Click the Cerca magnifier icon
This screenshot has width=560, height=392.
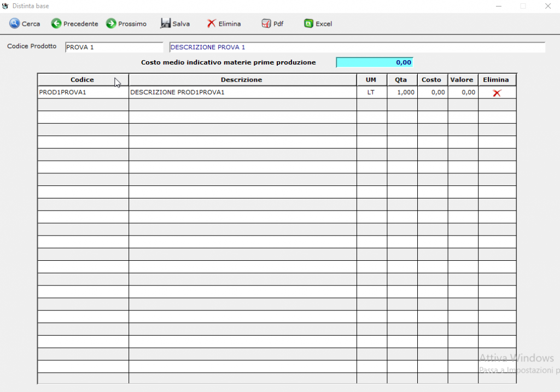[15, 24]
